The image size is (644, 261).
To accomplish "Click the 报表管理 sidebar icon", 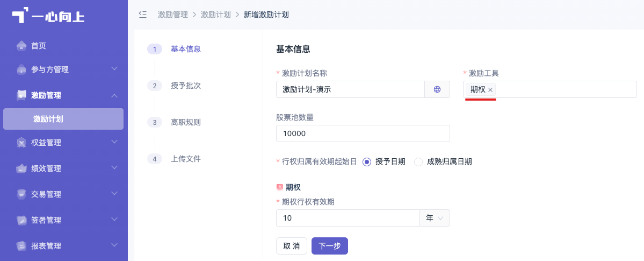I will coord(21,246).
